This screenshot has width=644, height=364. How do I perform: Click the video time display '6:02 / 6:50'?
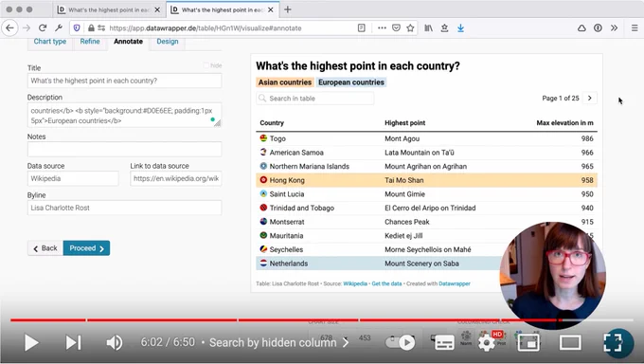[168, 342]
